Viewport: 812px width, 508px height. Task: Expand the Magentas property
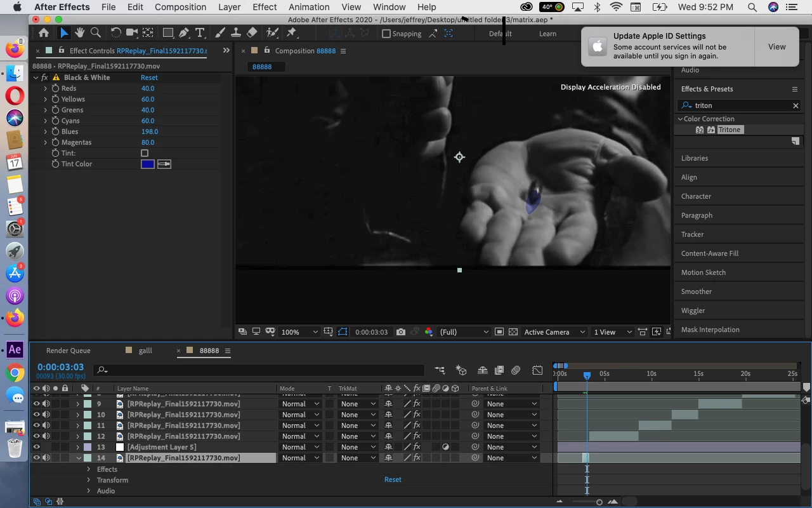(x=46, y=142)
